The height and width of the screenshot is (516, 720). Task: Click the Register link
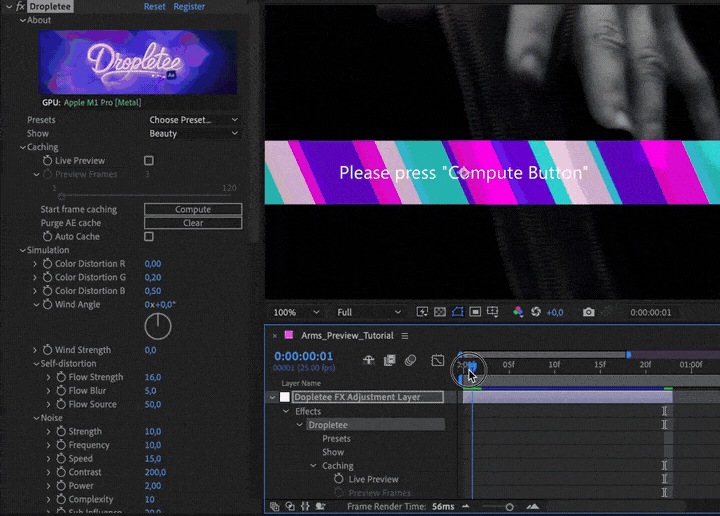click(x=189, y=6)
